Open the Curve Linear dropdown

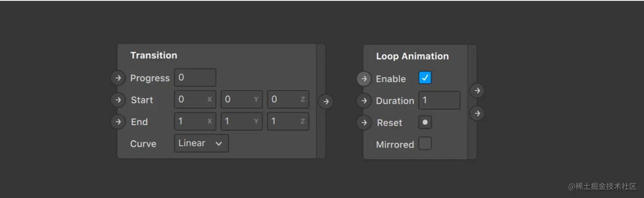201,143
